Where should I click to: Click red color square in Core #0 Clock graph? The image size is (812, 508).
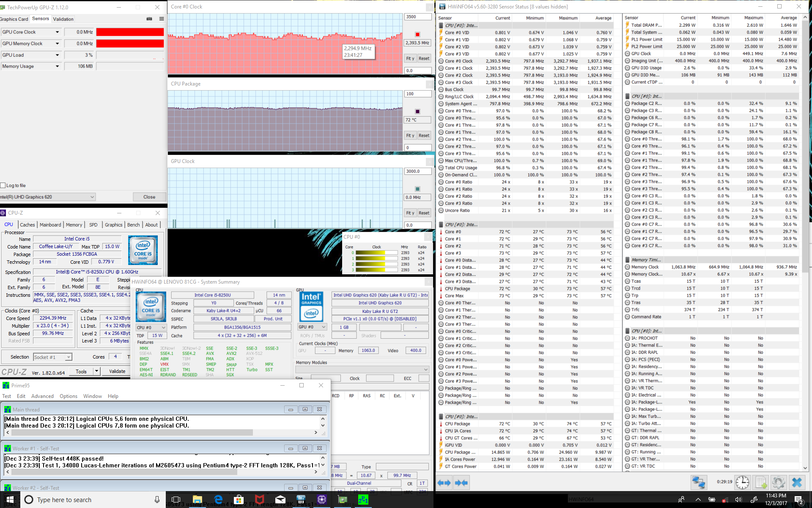point(417,34)
